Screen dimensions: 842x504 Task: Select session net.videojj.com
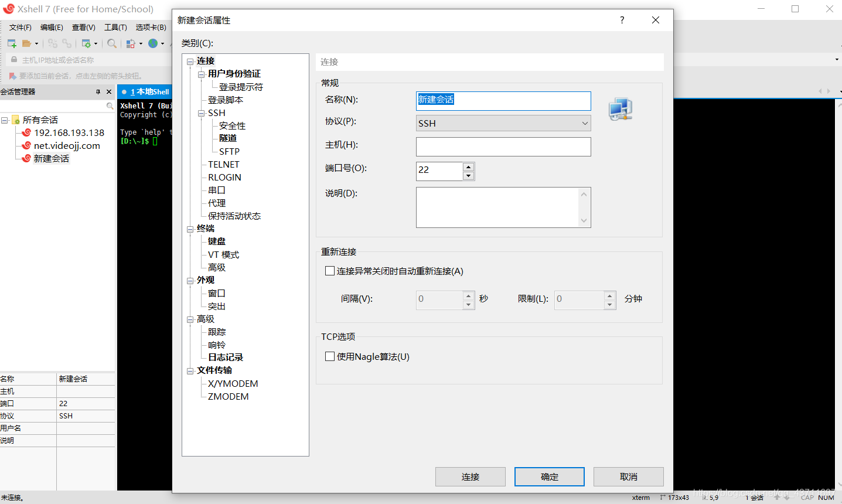67,146
